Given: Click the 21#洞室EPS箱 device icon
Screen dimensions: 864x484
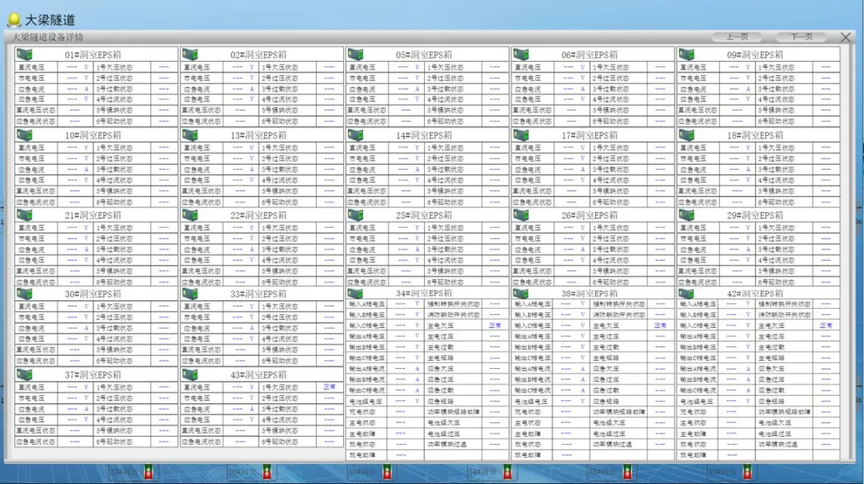Looking at the screenshot, I should (x=24, y=215).
